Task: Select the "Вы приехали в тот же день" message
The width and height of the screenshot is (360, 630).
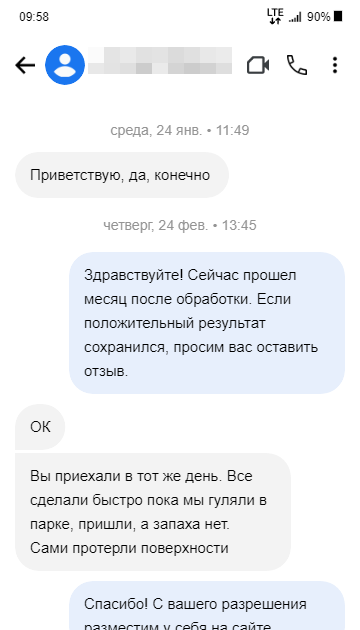Action: pos(153,512)
